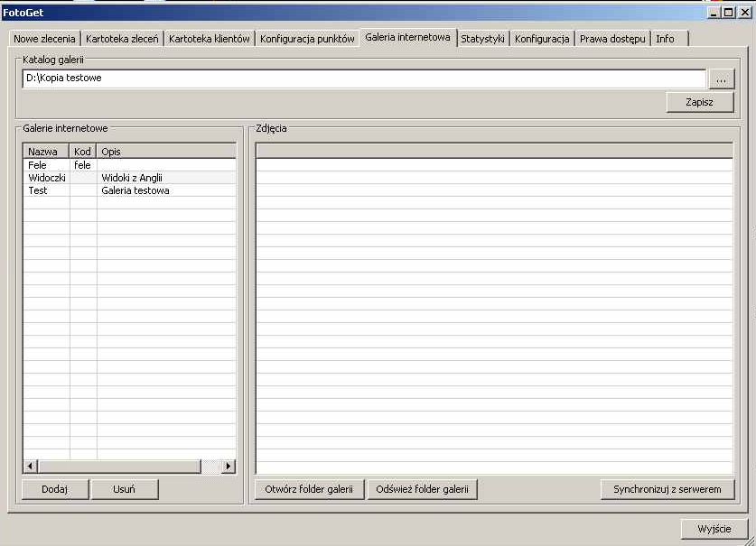Click the gallery list right scroll arrow
This screenshot has width=756, height=546.
point(228,466)
